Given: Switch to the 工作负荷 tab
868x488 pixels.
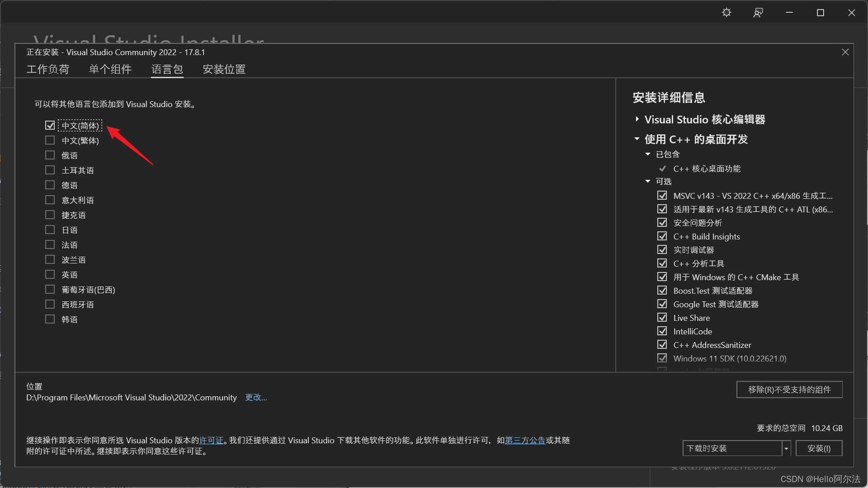Looking at the screenshot, I should tap(48, 69).
